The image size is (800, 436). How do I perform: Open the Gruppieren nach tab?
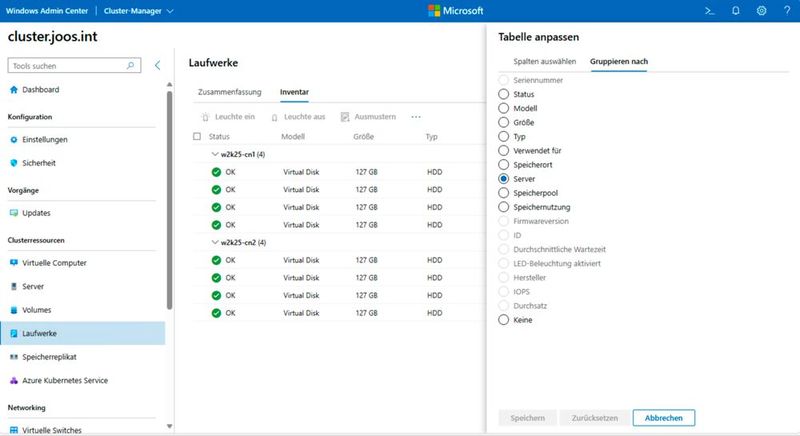point(619,61)
